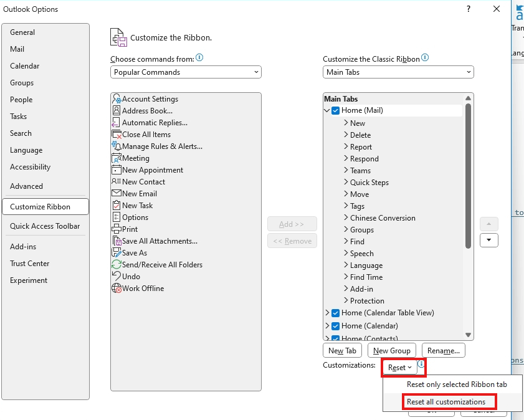Screen dimensions: 524x420
Task: Expand Home (Calendar Table View) node
Action: (328, 313)
